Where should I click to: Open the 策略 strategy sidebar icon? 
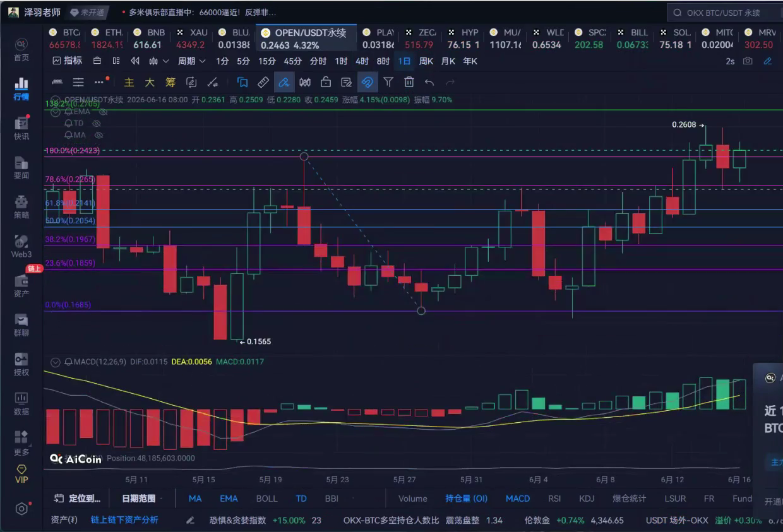click(21, 206)
